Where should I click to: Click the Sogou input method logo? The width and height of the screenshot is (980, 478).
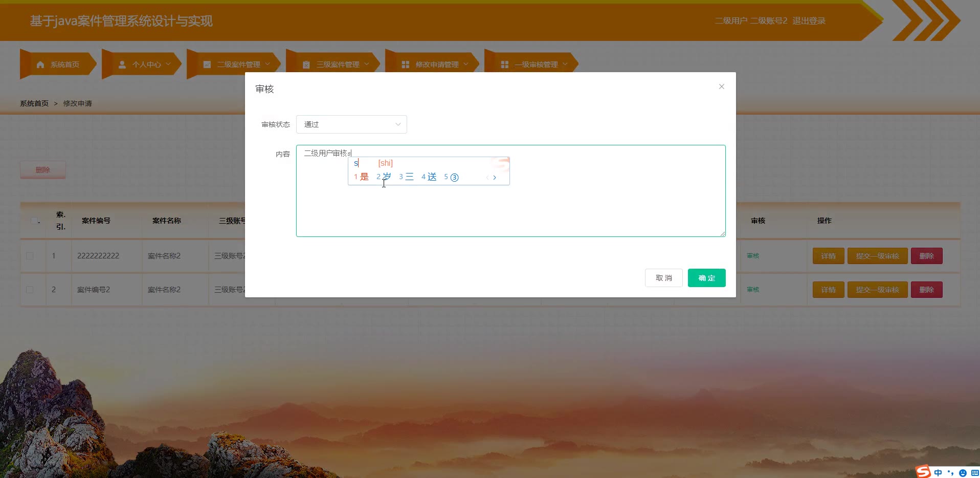click(923, 471)
